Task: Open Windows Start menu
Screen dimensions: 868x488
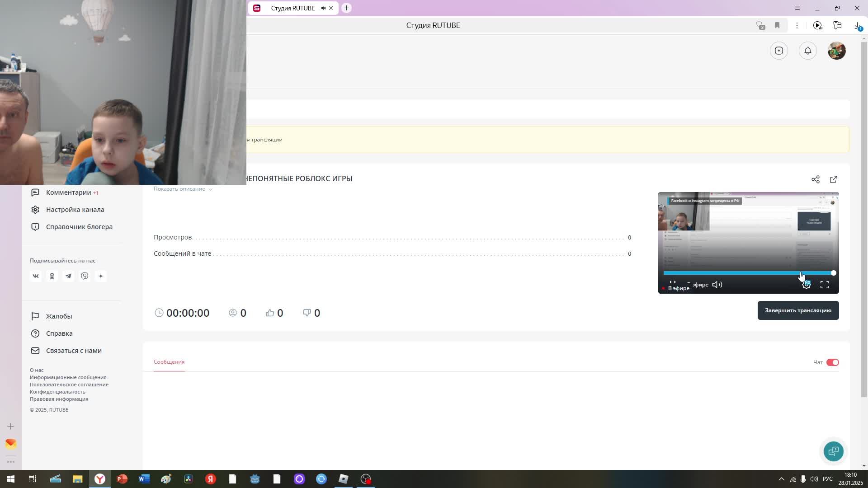Action: click(x=11, y=479)
